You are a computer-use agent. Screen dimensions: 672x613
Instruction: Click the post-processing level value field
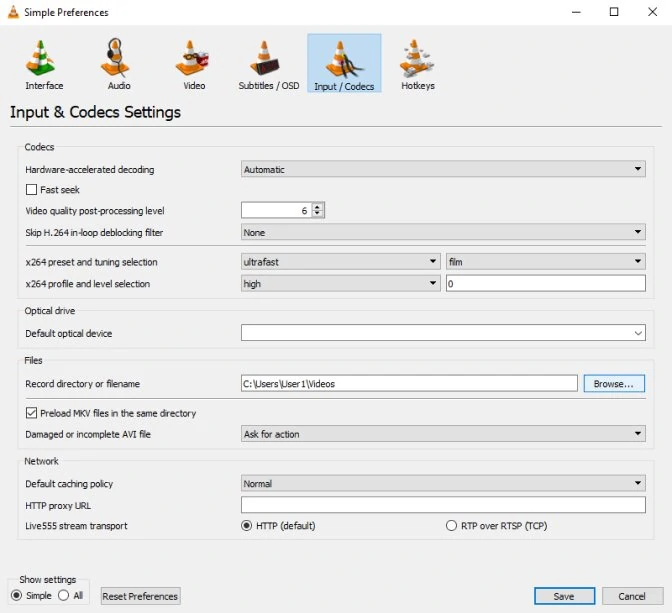[x=276, y=210]
